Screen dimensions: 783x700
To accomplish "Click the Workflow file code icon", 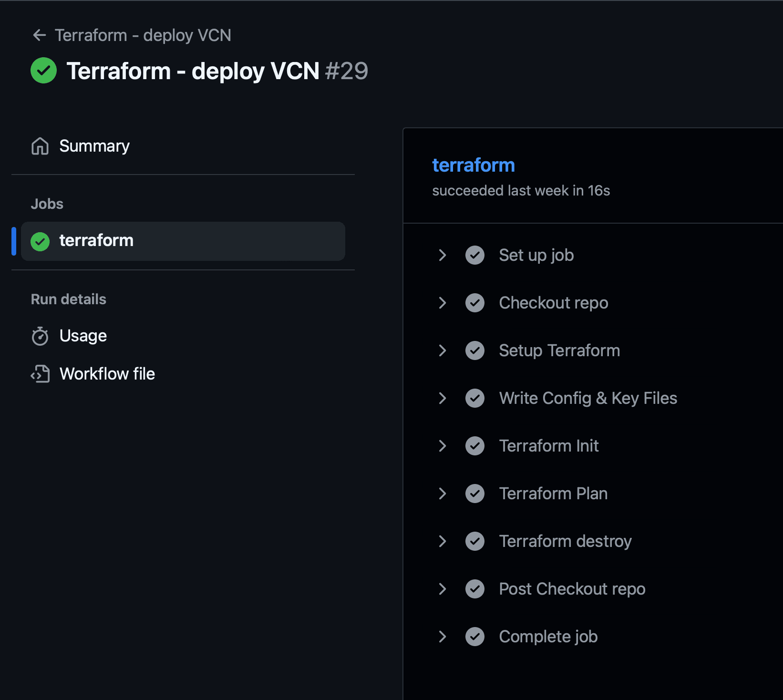I will pos(40,374).
